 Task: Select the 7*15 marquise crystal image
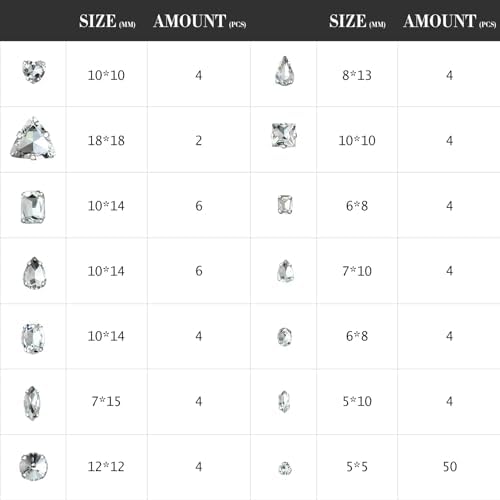click(32, 403)
